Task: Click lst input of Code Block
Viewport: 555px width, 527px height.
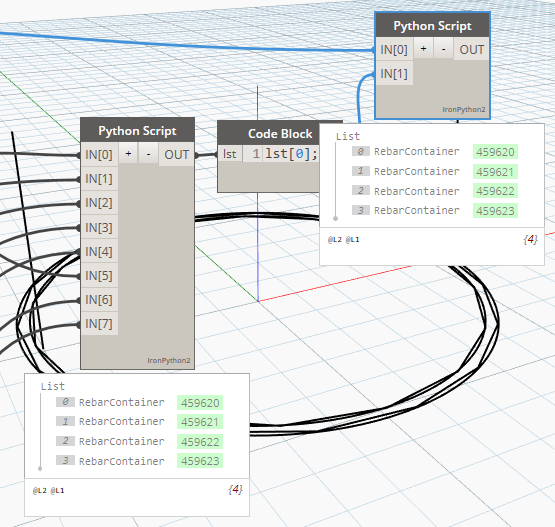Action: pyautogui.click(x=230, y=154)
